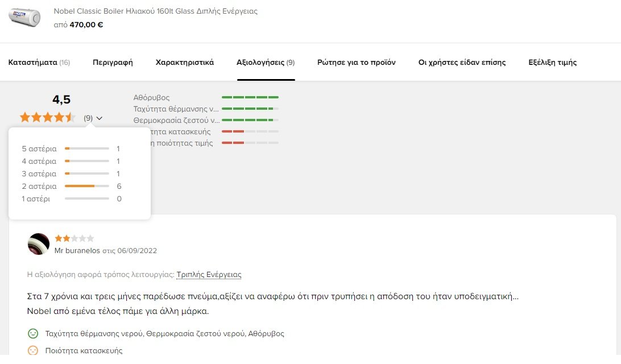
Task: Open Mr buranelos reviewer avatar
Action: [39, 244]
